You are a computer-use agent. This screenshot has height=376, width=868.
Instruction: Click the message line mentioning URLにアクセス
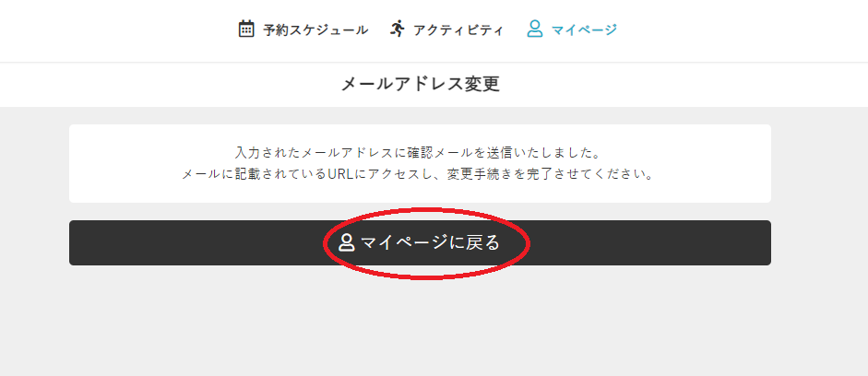click(x=418, y=174)
